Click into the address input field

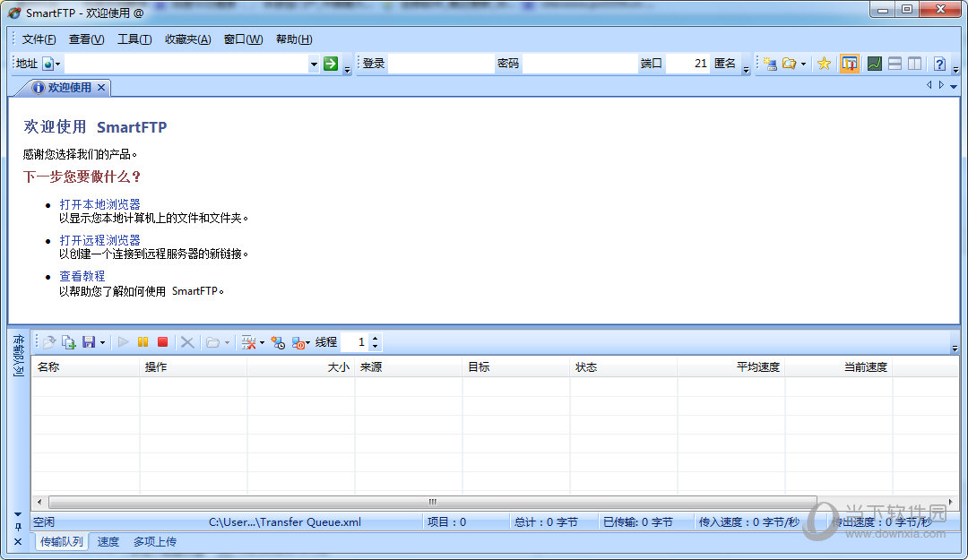(x=186, y=64)
